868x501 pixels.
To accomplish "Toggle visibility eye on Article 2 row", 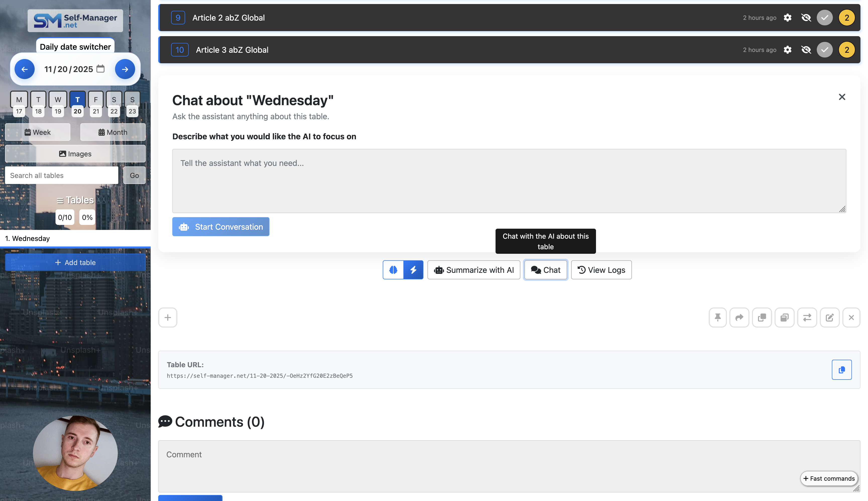I will point(806,18).
